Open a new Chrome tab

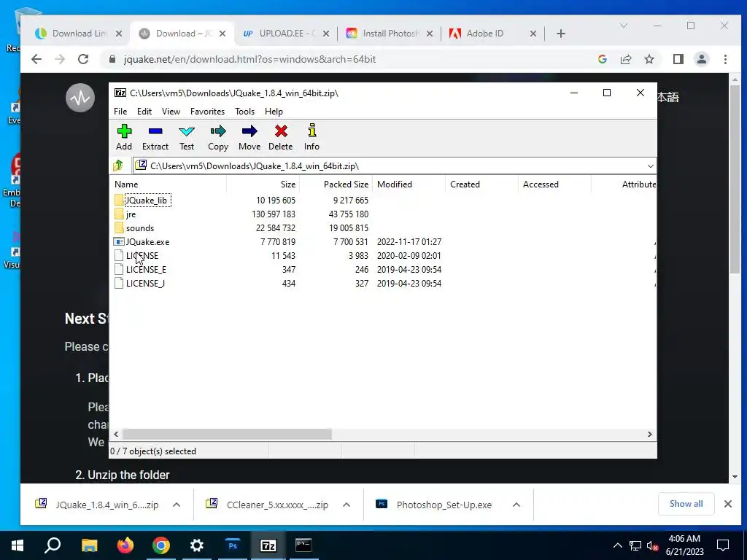coord(561,34)
